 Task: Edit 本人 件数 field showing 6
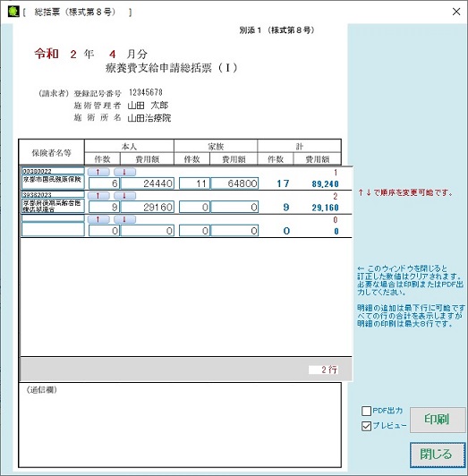pyautogui.click(x=105, y=183)
